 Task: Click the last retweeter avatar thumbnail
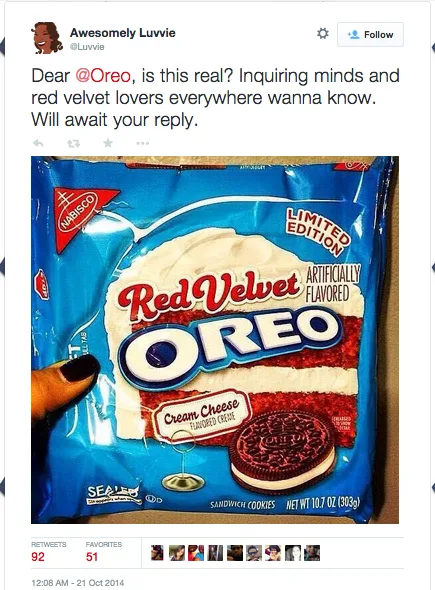(x=312, y=553)
